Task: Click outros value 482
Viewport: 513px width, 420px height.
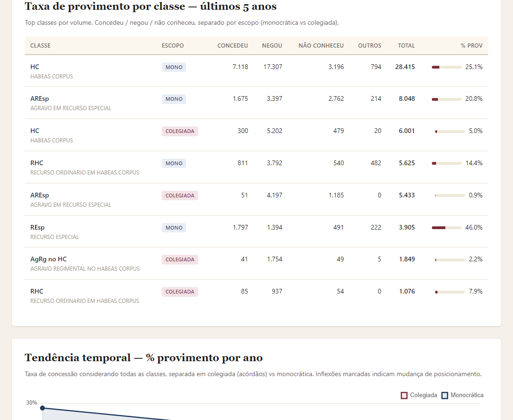Action: pos(376,163)
